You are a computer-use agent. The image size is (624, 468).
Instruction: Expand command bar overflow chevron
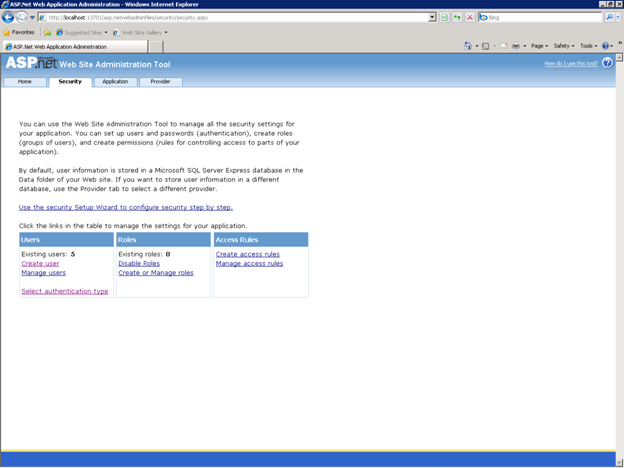click(x=620, y=43)
